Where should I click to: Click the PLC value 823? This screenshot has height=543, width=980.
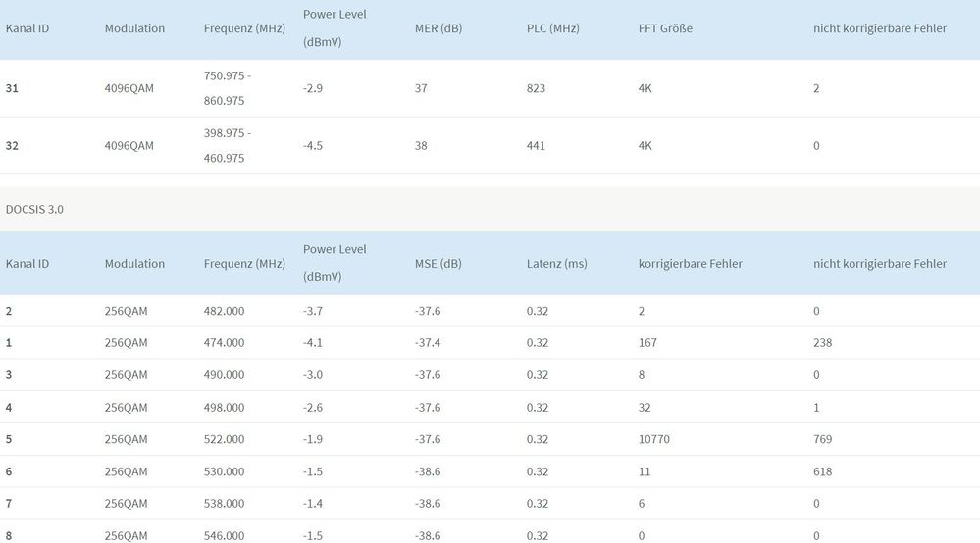[x=536, y=88]
